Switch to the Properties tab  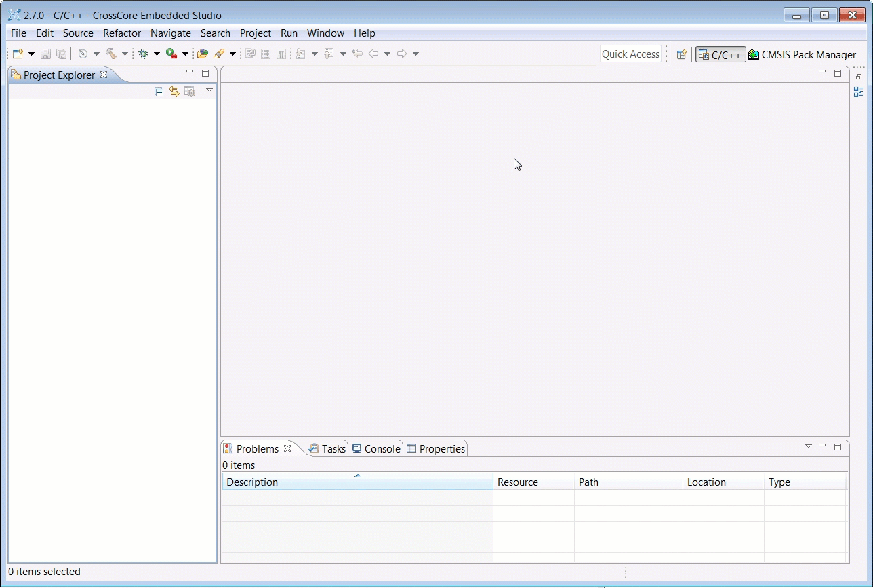436,449
